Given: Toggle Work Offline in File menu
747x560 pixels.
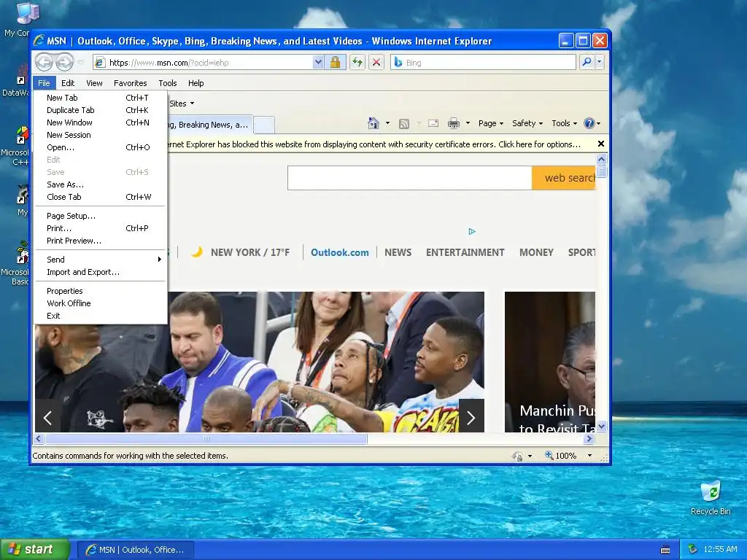Looking at the screenshot, I should pos(100,303).
